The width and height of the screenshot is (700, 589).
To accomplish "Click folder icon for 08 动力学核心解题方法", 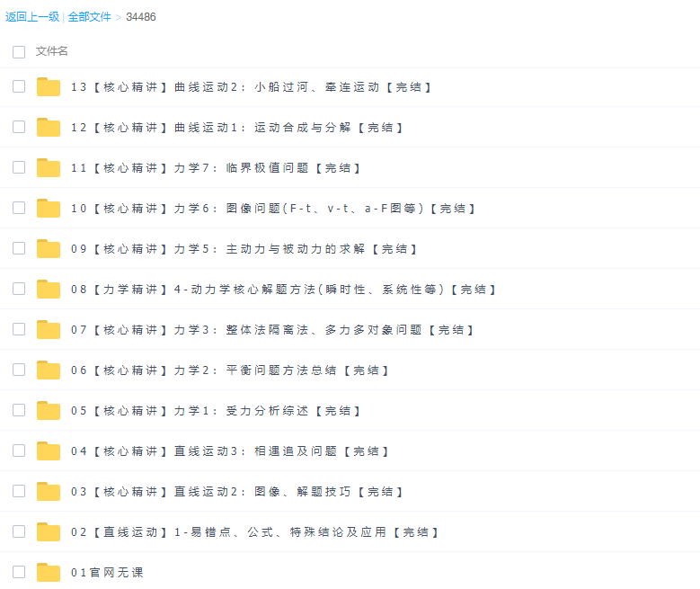I will click(x=49, y=290).
